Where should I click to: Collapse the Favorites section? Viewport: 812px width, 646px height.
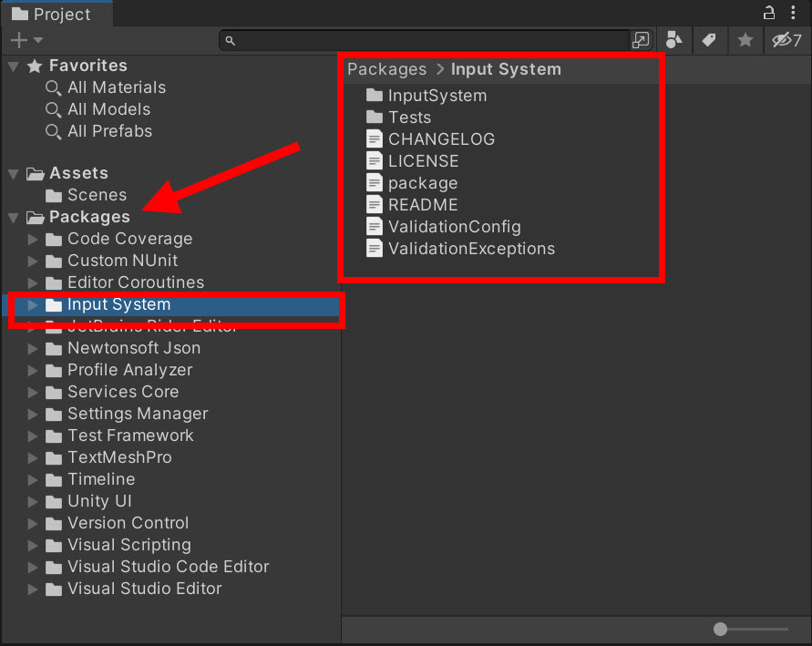[14, 67]
